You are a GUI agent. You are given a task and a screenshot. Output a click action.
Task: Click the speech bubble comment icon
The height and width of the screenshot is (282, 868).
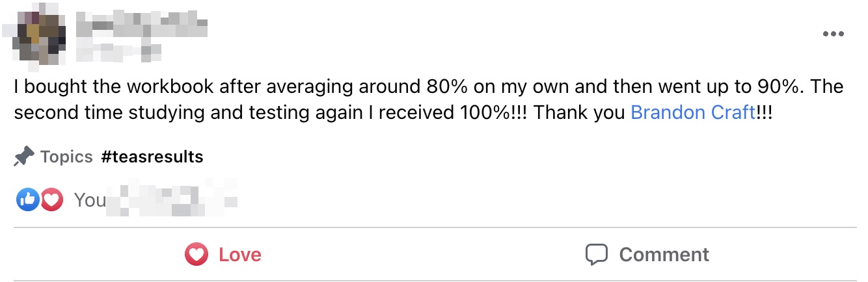point(597,254)
